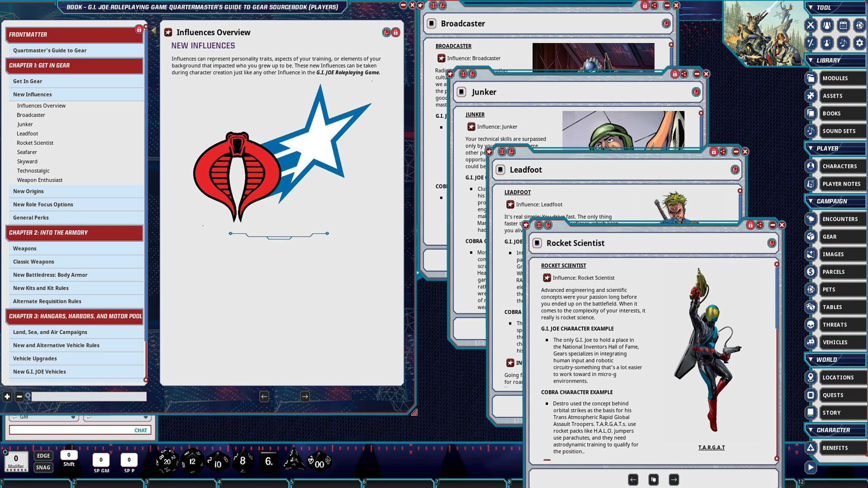Select Leadfoot in the table of contents
Screen dimensions: 868x488
pyautogui.click(x=27, y=133)
